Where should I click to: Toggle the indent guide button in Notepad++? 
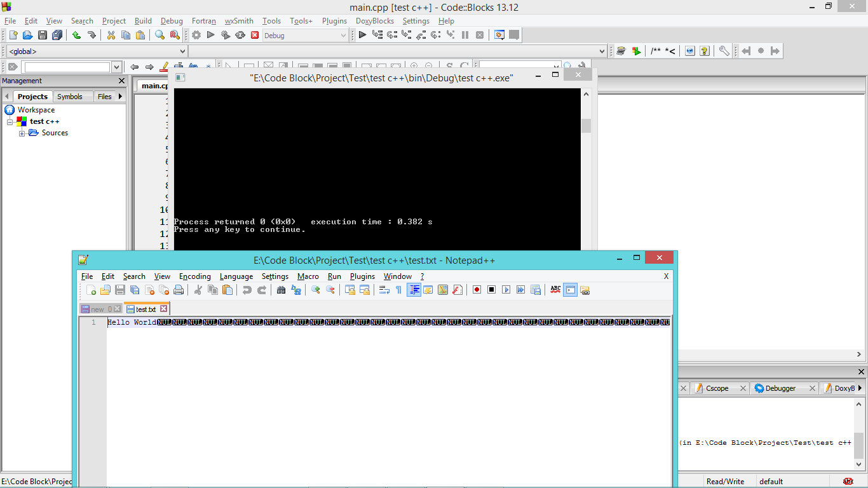click(x=414, y=290)
